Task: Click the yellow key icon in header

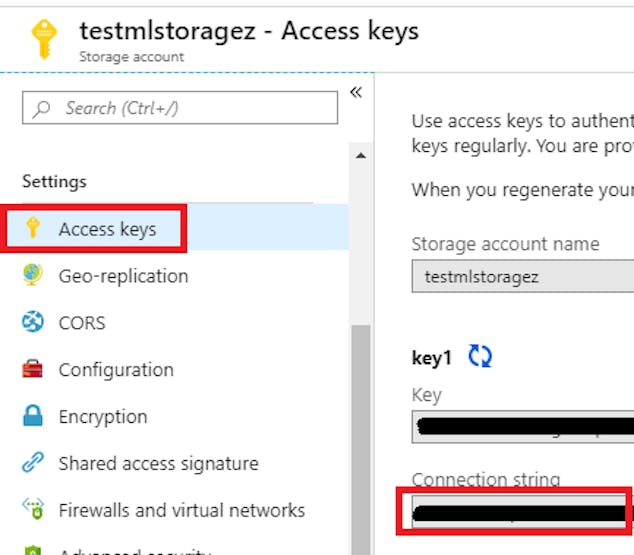Action: pos(44,39)
